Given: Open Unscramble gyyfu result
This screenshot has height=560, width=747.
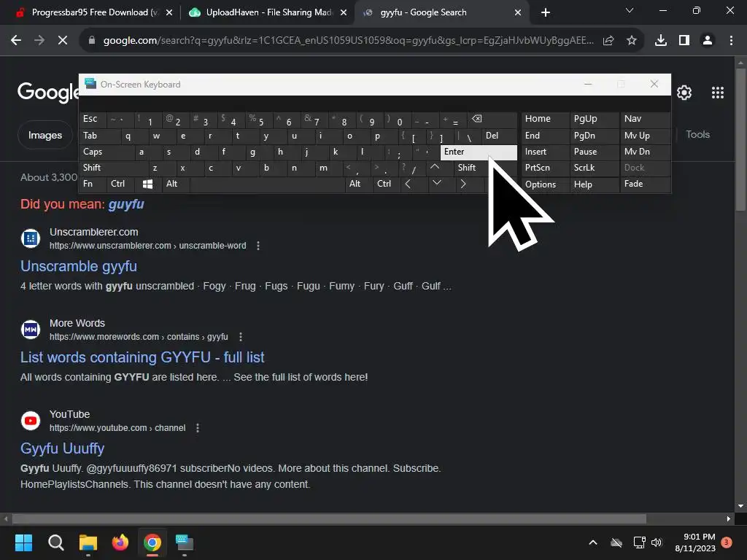Looking at the screenshot, I should (x=79, y=266).
